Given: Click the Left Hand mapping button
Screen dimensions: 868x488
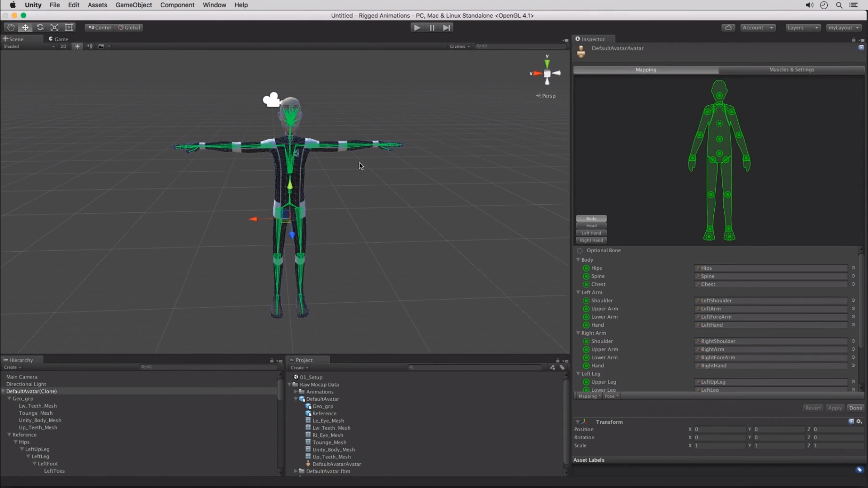Looking at the screenshot, I should point(591,233).
